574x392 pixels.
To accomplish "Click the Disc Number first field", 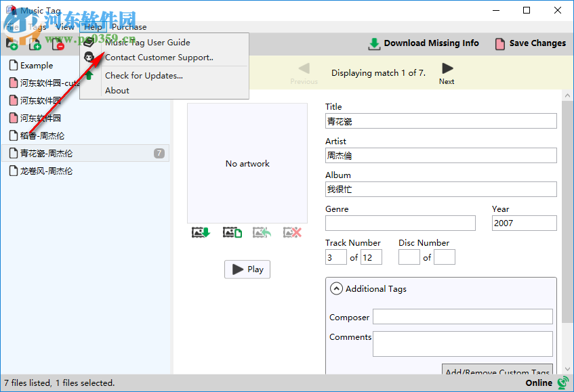I will coord(409,257).
